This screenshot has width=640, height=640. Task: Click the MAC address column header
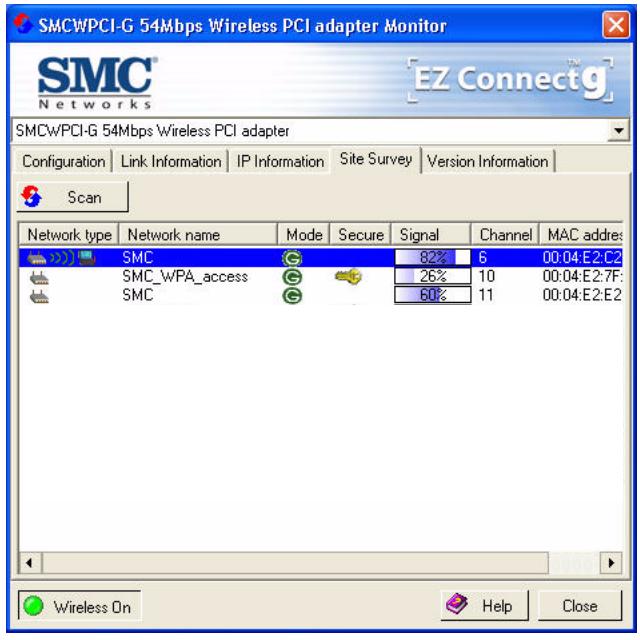[x=581, y=235]
